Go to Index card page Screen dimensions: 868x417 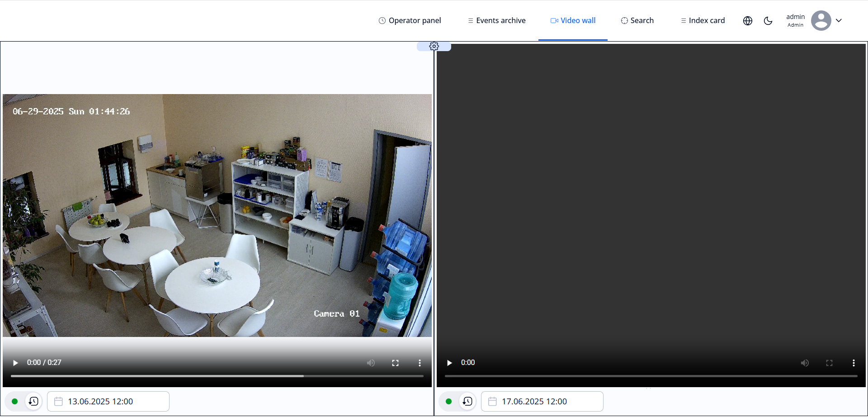point(703,20)
